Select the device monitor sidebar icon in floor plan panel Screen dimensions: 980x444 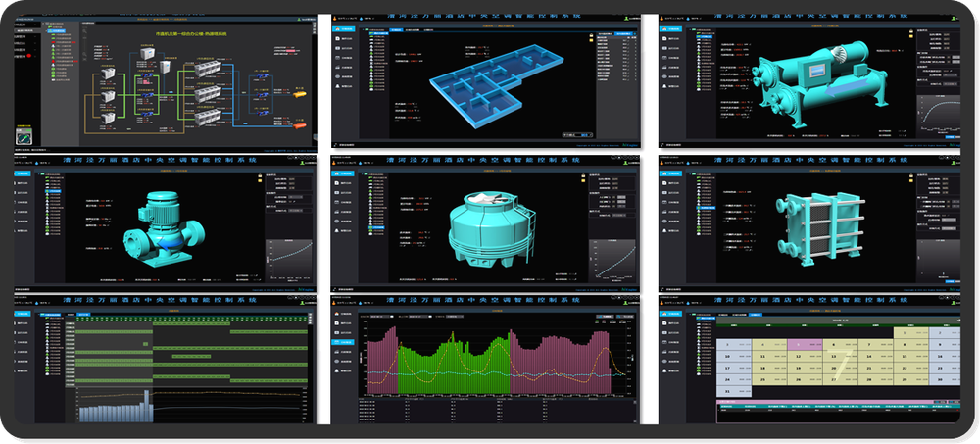pyautogui.click(x=337, y=48)
